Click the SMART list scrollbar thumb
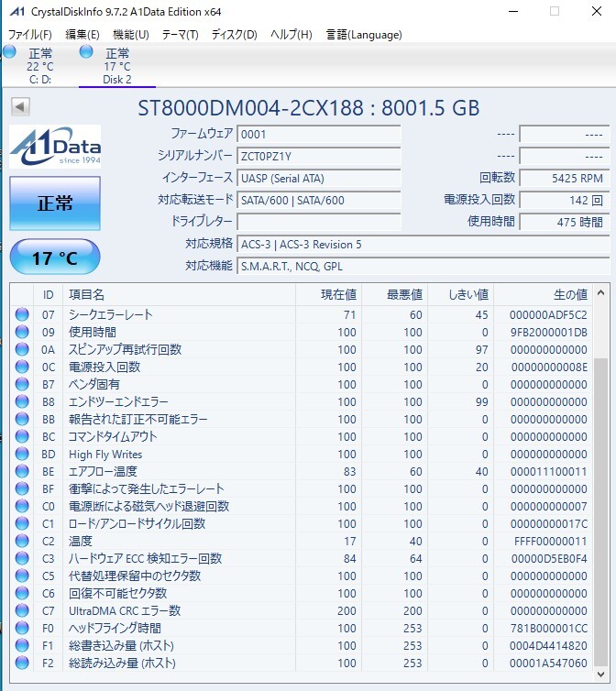 click(600, 512)
